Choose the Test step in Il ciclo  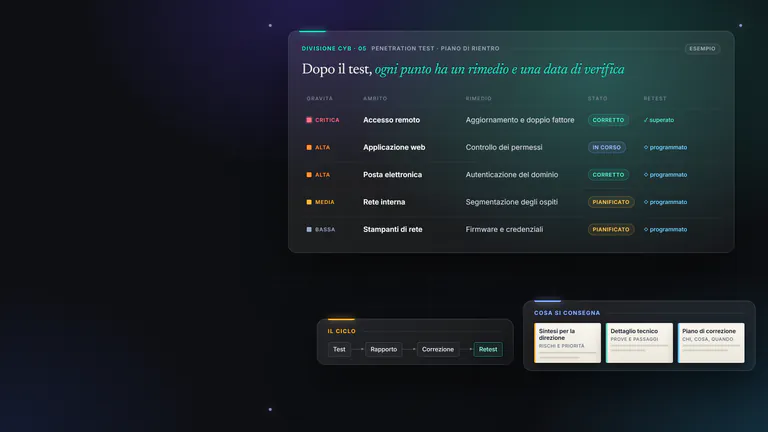(x=339, y=349)
